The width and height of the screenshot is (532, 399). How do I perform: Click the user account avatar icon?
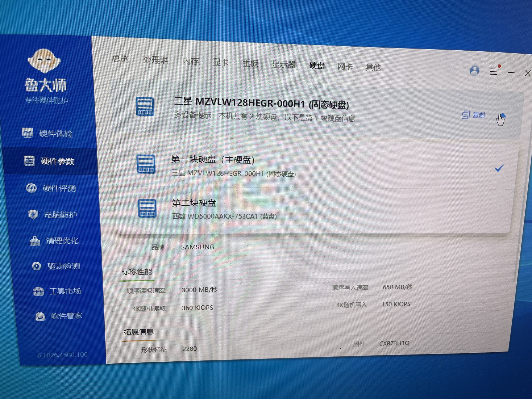[474, 71]
